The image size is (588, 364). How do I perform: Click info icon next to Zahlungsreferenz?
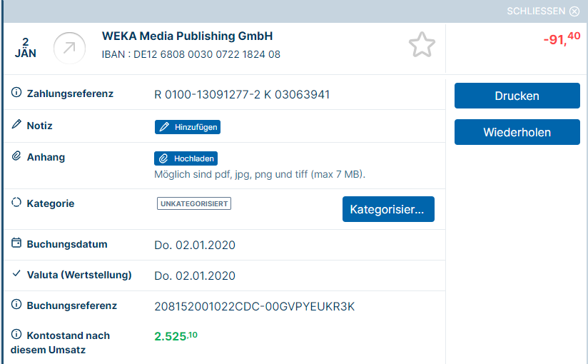(16, 92)
